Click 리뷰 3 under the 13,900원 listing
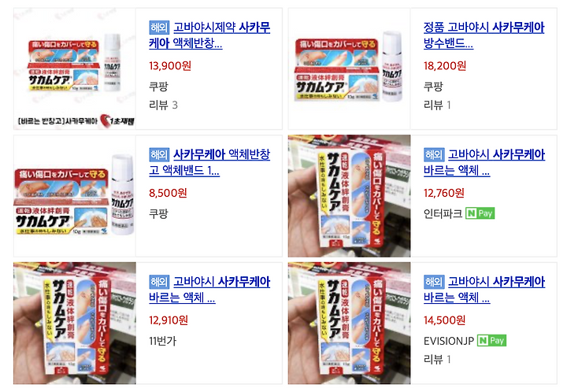Viewport: 567px width, 392px height. pos(164,105)
